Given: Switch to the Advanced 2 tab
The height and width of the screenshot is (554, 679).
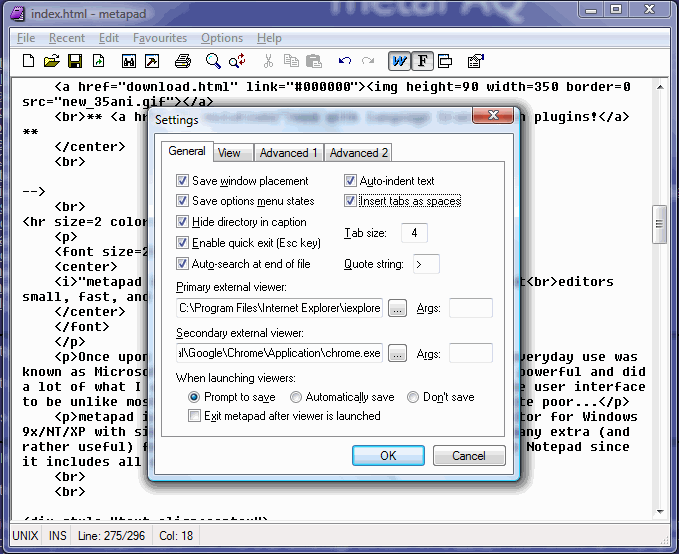Looking at the screenshot, I should (x=359, y=153).
